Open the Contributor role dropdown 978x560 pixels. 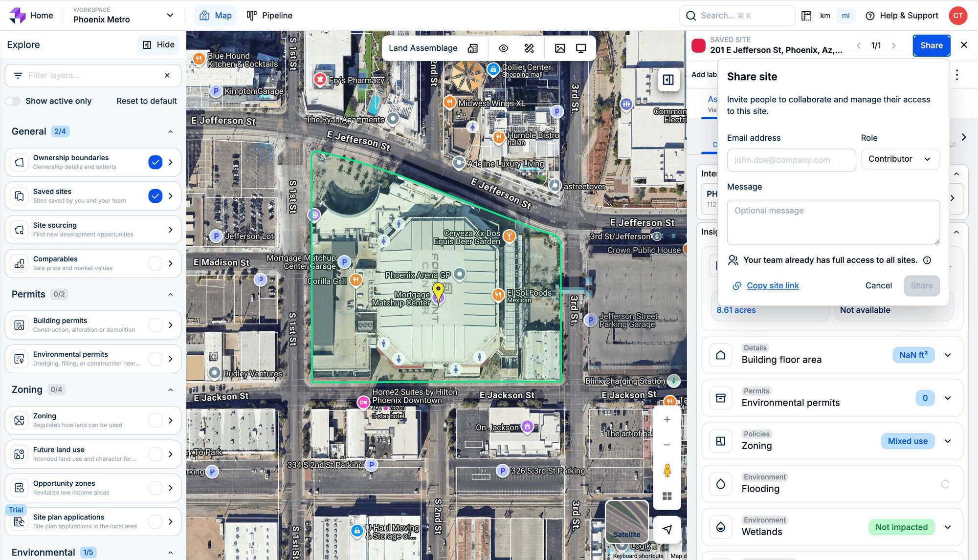900,159
